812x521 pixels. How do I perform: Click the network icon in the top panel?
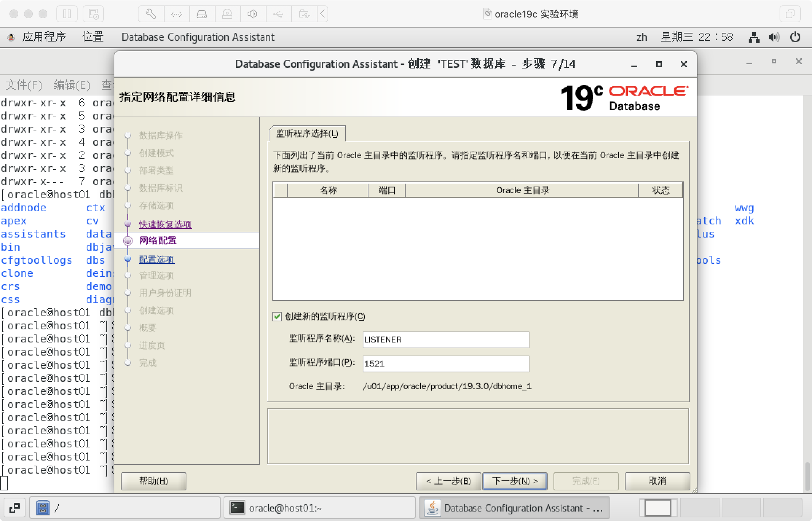(754, 37)
